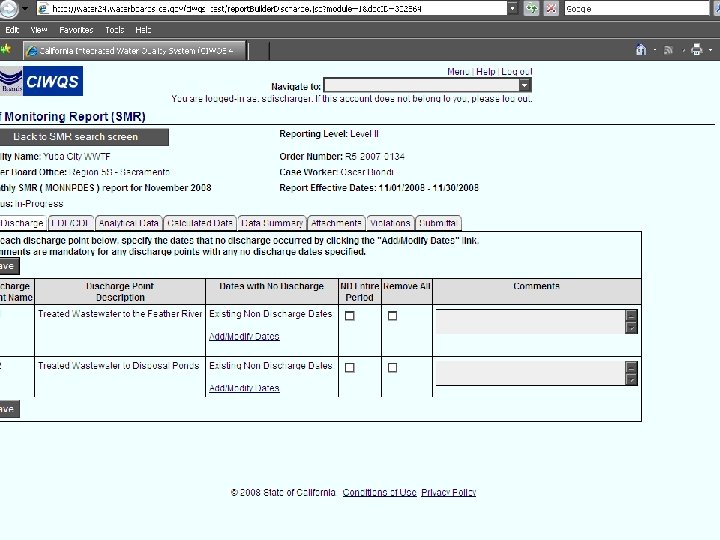This screenshot has height=540, width=720.
Task: Click the browser refresh icon
Action: point(531,8)
